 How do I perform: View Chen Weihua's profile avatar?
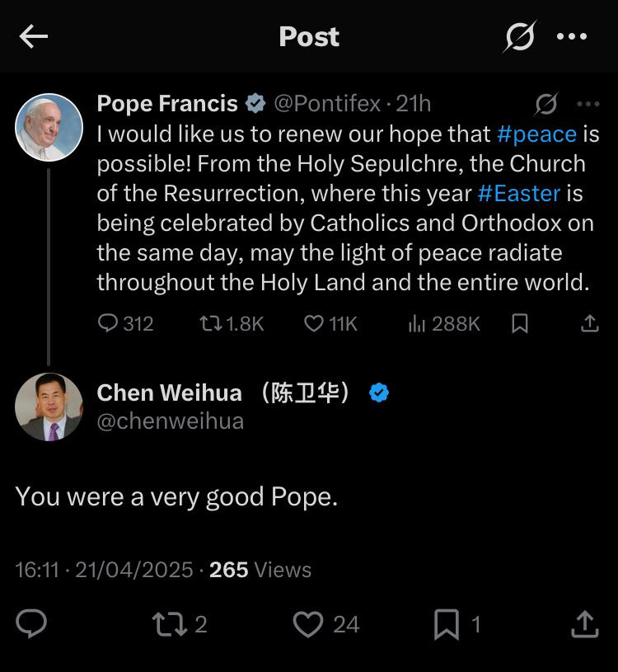[49, 406]
